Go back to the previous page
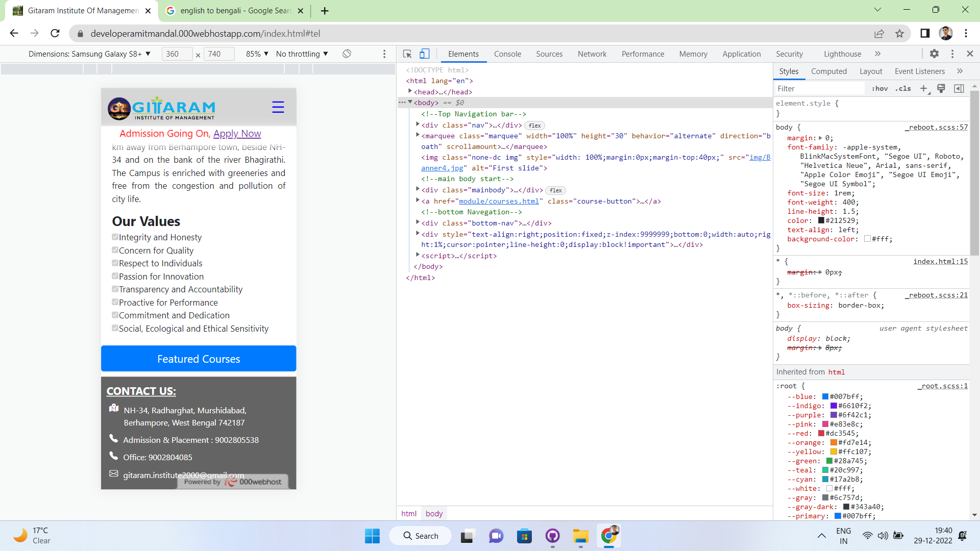This screenshot has width=980, height=551. coord(14,34)
